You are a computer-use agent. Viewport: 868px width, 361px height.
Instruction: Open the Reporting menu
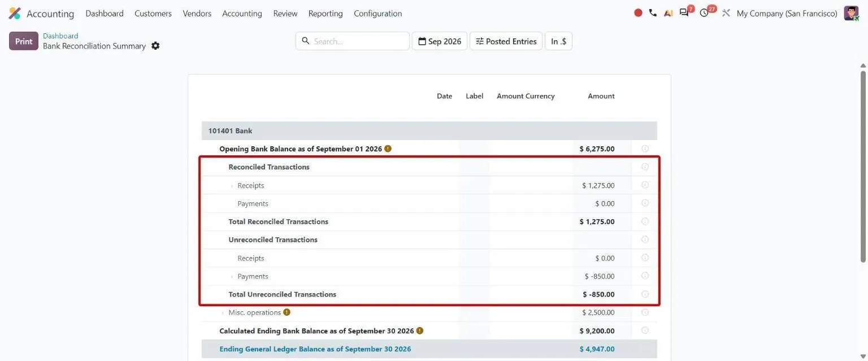coord(325,14)
